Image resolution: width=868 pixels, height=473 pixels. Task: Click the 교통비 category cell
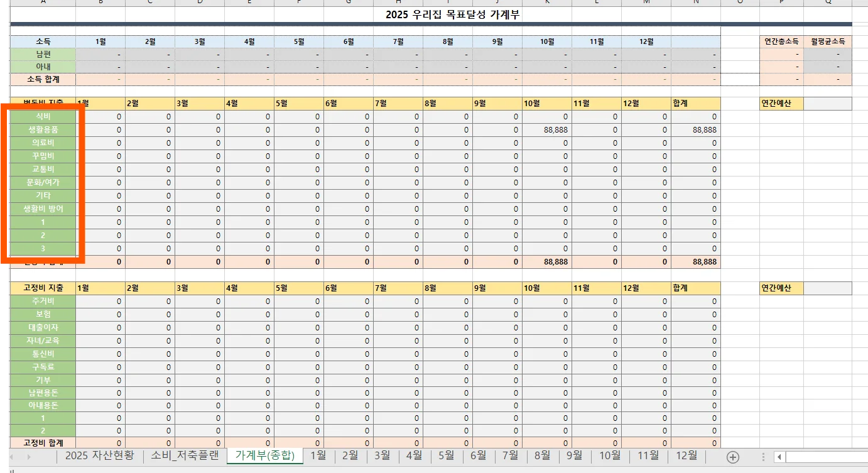tap(43, 169)
